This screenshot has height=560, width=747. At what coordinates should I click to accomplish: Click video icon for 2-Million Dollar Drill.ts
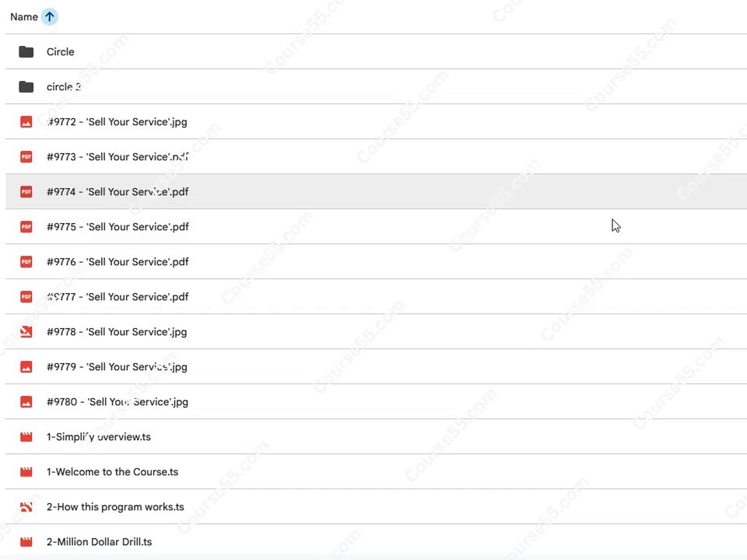26,542
